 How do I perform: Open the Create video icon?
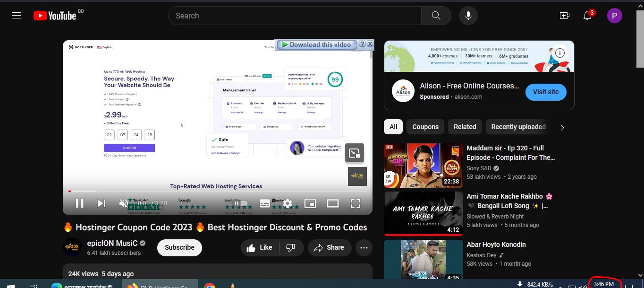tap(564, 16)
